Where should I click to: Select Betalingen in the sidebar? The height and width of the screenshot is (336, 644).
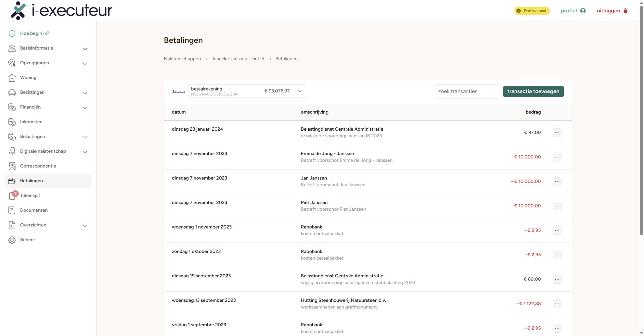32,181
